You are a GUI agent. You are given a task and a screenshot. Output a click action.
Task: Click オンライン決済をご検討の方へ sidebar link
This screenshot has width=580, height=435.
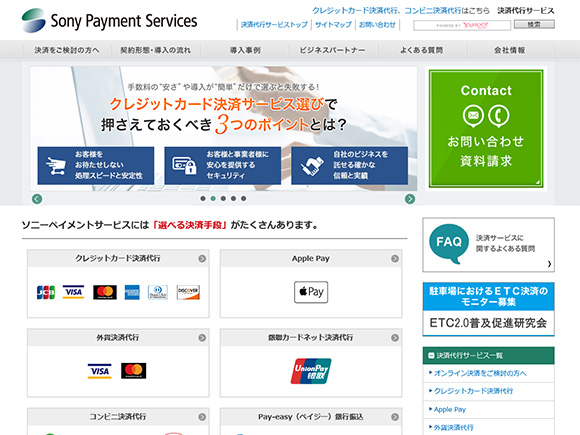coord(480,373)
